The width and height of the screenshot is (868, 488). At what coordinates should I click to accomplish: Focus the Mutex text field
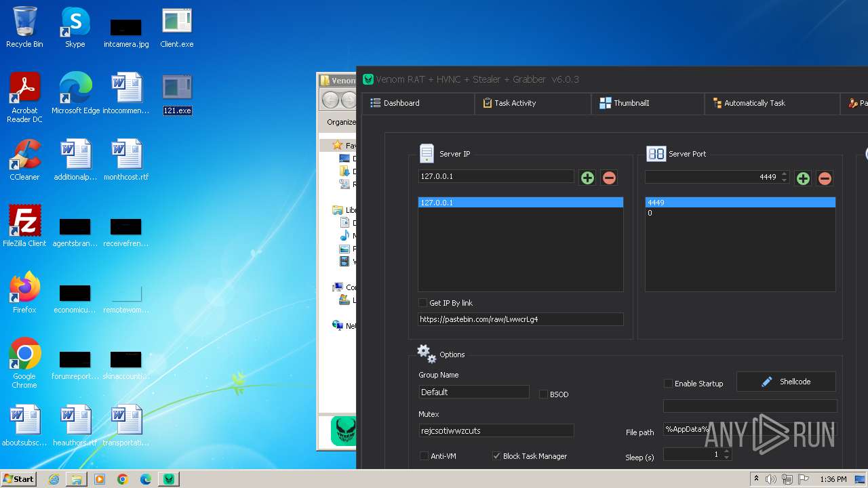coord(496,430)
